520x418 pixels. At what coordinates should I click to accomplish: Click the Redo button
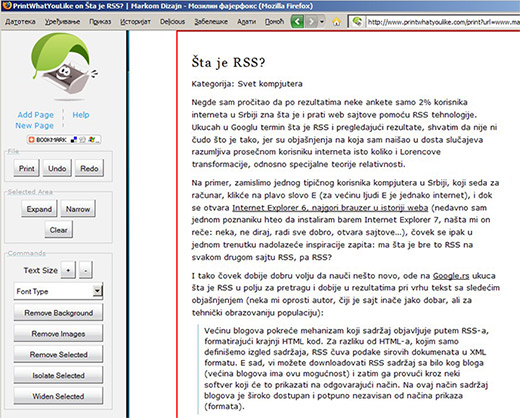89,168
